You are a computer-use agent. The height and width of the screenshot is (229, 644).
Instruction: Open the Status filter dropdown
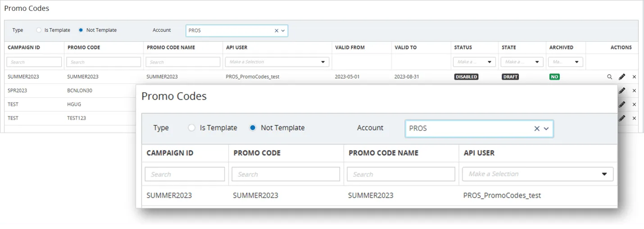pos(474,62)
